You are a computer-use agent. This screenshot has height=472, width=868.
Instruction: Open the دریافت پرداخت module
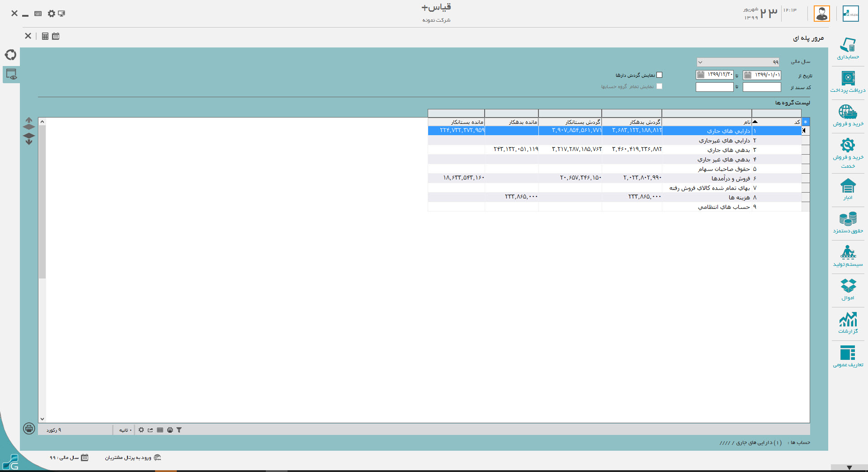click(x=848, y=82)
